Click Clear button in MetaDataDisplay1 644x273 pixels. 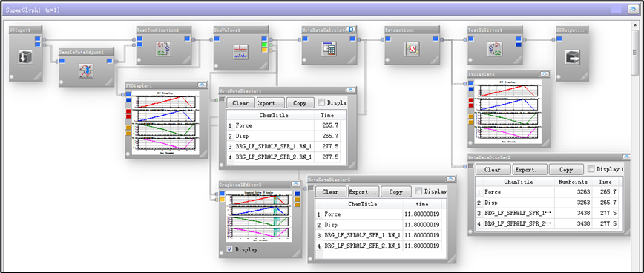point(240,103)
